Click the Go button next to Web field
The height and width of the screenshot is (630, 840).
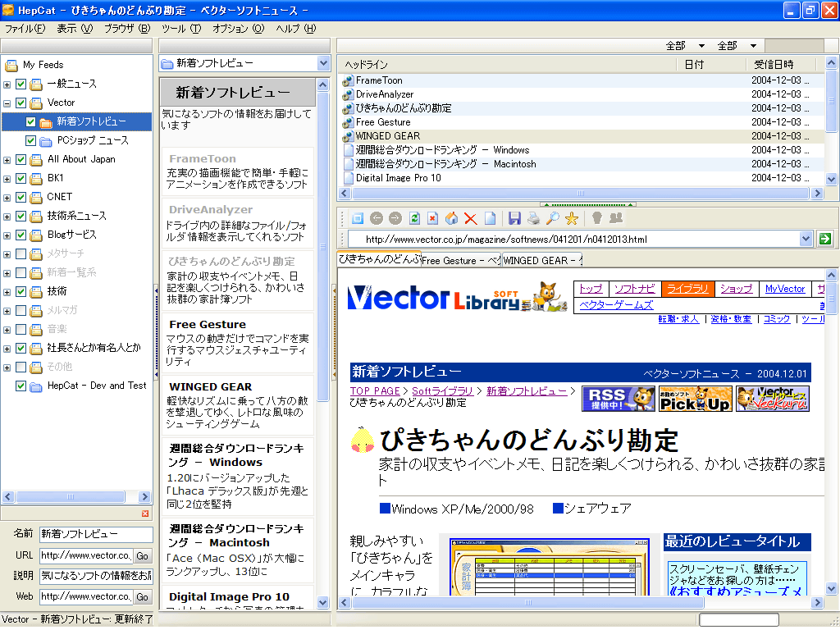coord(143,597)
